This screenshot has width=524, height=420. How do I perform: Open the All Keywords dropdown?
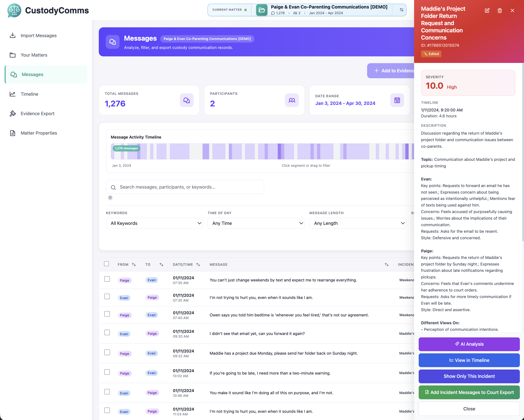[154, 223]
